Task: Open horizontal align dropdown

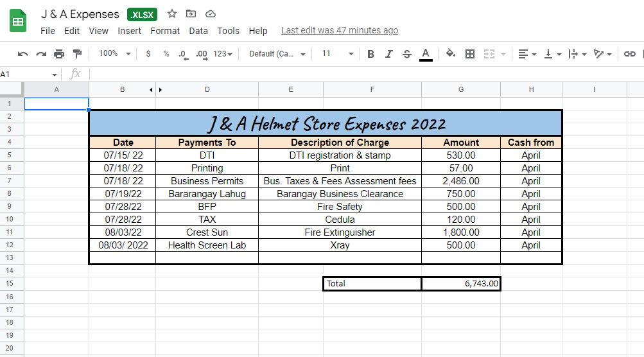Action: coord(527,54)
